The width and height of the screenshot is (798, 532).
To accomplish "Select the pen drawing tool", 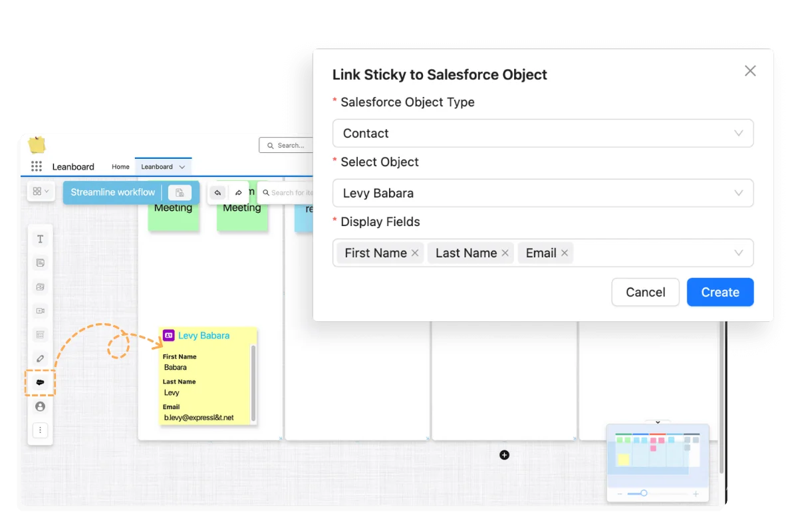I will (x=40, y=358).
